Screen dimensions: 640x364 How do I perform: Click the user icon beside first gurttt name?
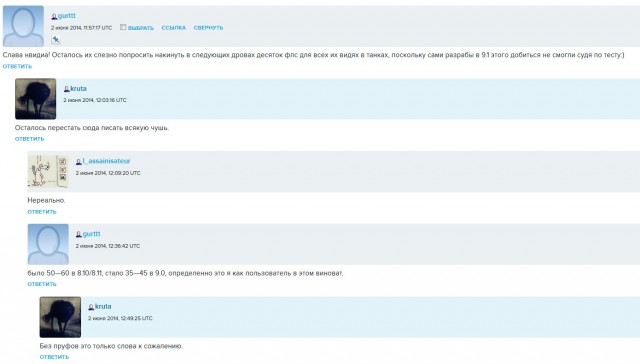54,17
